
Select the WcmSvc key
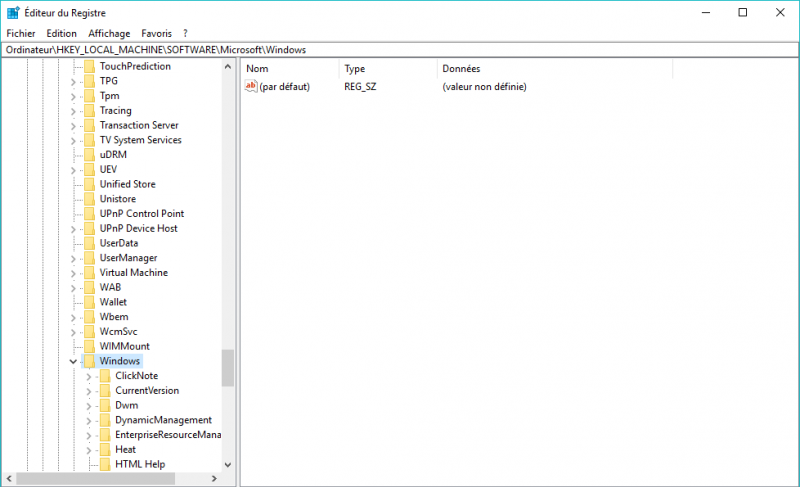[x=118, y=332]
